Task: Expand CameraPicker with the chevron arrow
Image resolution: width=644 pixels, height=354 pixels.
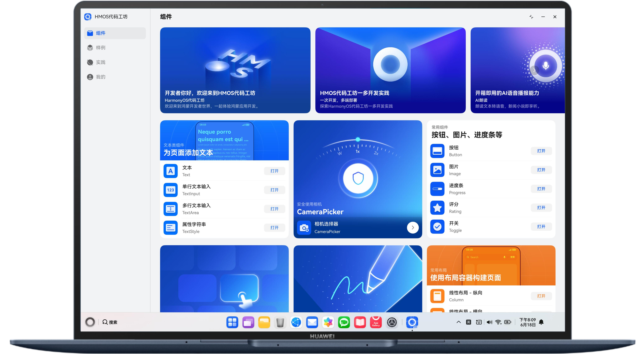Action: point(413,228)
